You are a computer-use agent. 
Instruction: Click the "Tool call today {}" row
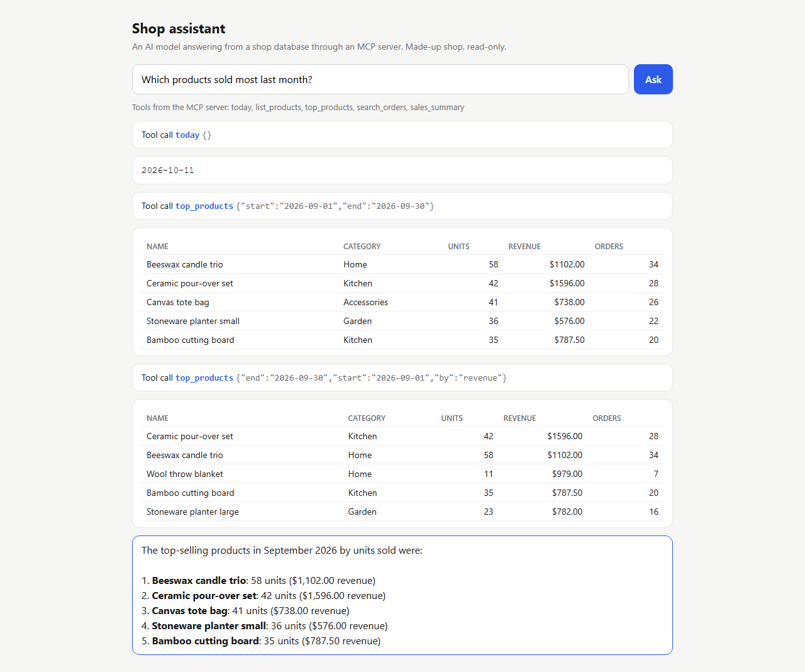click(402, 135)
